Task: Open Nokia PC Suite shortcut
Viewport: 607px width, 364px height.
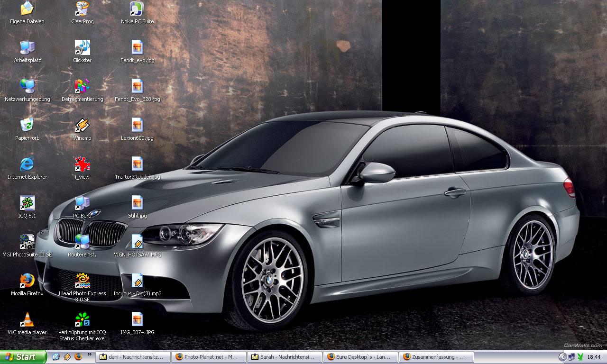Action: (x=137, y=9)
